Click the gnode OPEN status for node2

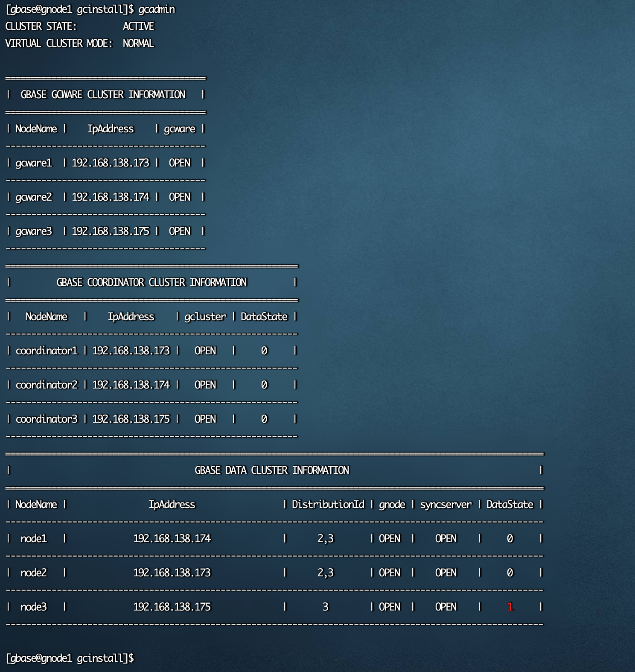click(390, 573)
